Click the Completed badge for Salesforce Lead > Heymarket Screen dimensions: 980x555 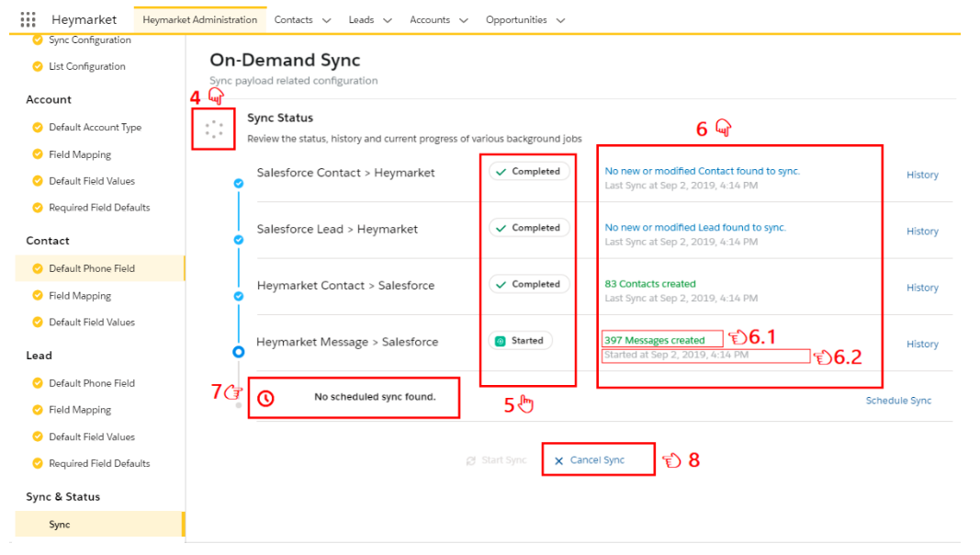point(529,228)
